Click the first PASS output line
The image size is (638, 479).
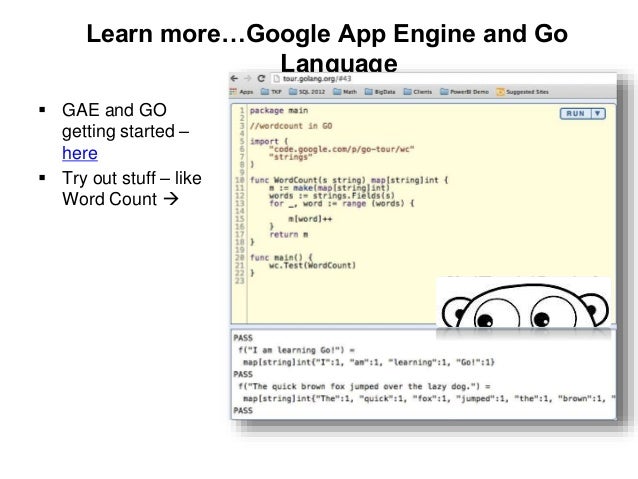click(243, 338)
